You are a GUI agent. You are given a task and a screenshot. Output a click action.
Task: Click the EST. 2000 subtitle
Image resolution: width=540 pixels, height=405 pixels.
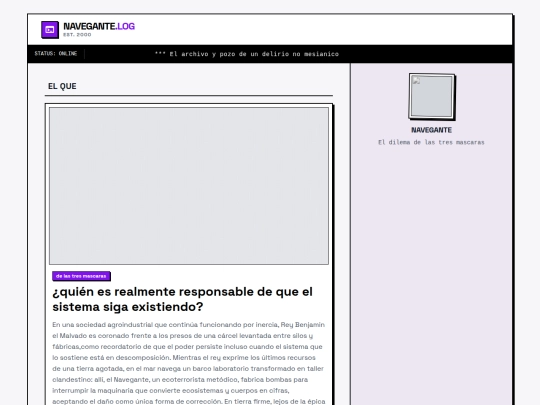[77, 35]
